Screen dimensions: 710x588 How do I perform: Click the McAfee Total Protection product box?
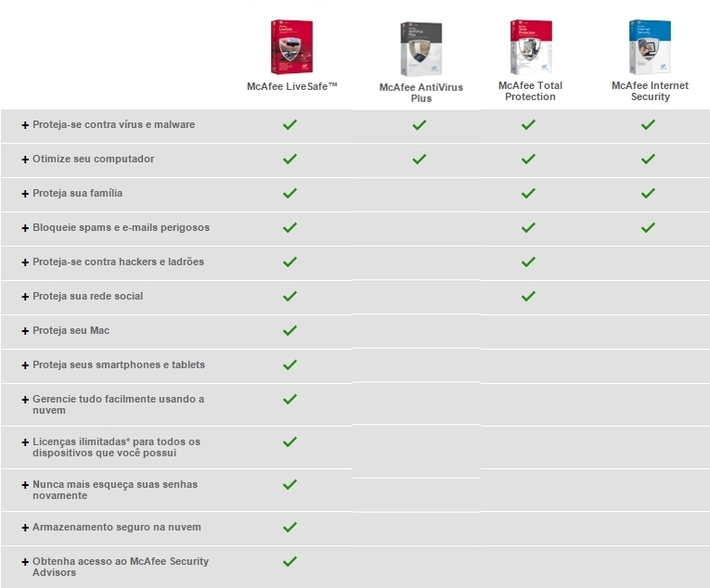click(x=531, y=47)
